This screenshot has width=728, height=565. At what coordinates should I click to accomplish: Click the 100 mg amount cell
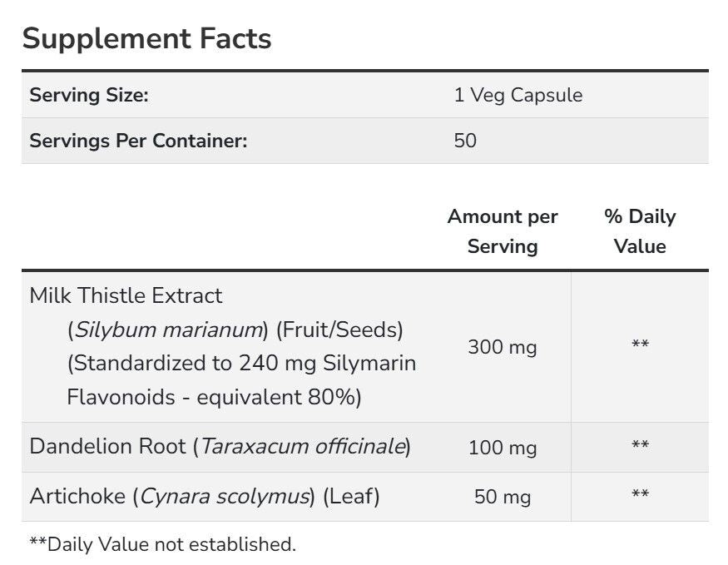pos(503,448)
